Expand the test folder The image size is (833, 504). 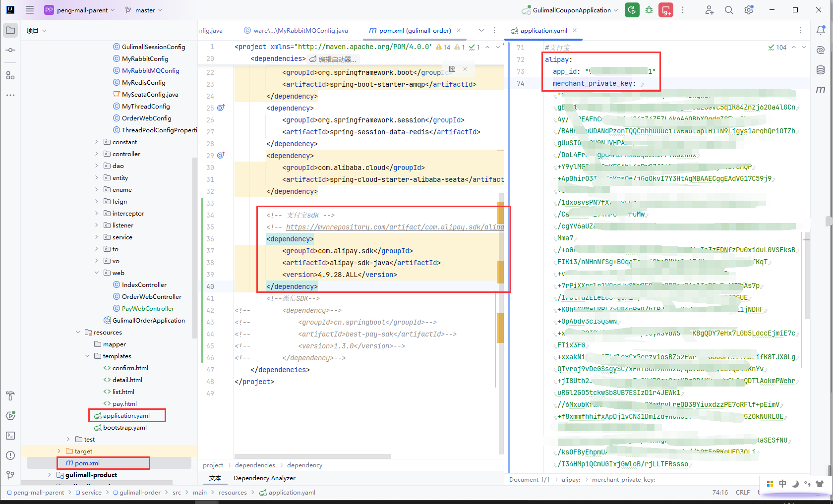click(68, 439)
